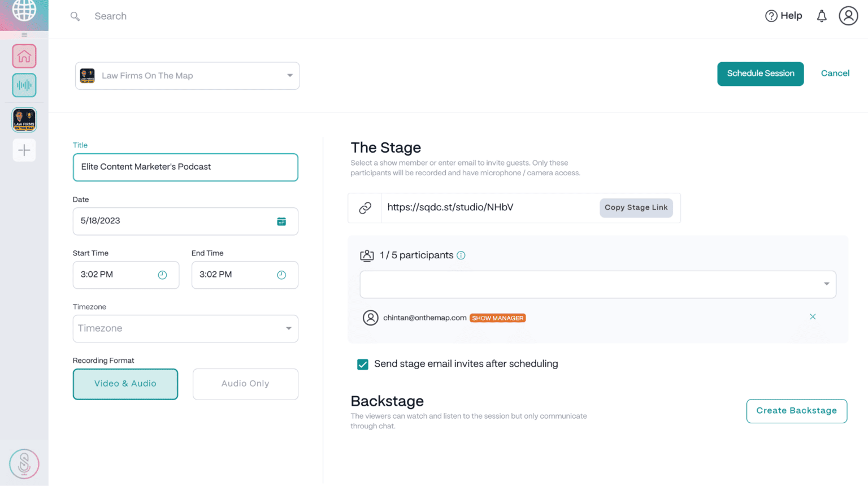Open the home icon in sidebar
This screenshot has height=486, width=868.
pos(24,57)
